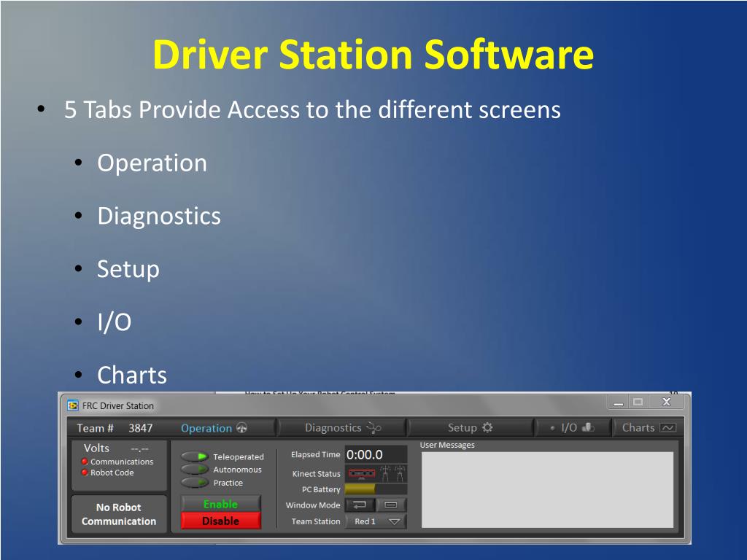Click the "Elapsed Time" label
The image size is (747, 560).
tap(315, 455)
